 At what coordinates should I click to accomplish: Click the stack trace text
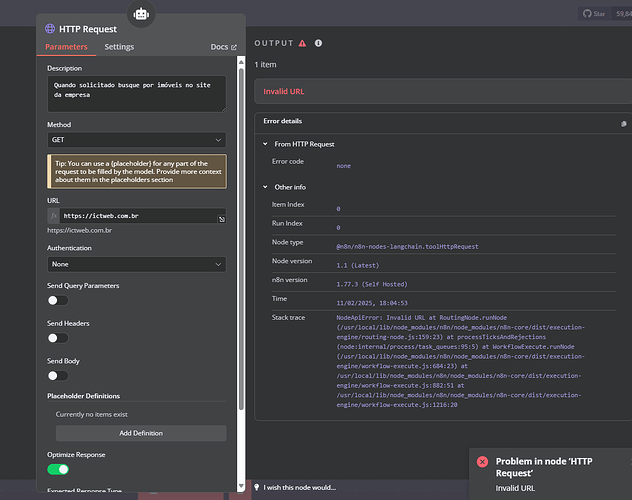click(x=460, y=361)
